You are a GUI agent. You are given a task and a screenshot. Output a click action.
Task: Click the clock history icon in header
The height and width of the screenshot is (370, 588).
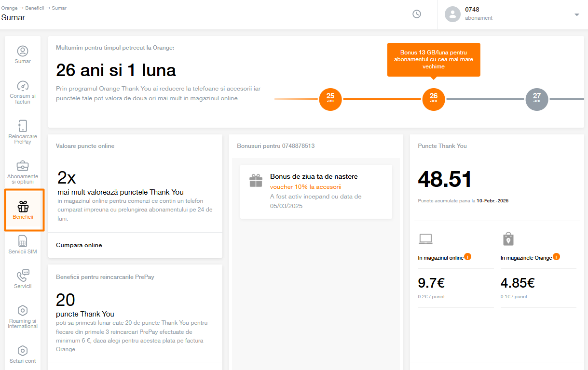[417, 14]
